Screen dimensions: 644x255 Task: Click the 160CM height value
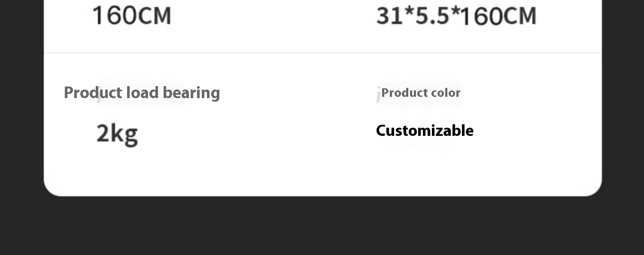point(132,16)
